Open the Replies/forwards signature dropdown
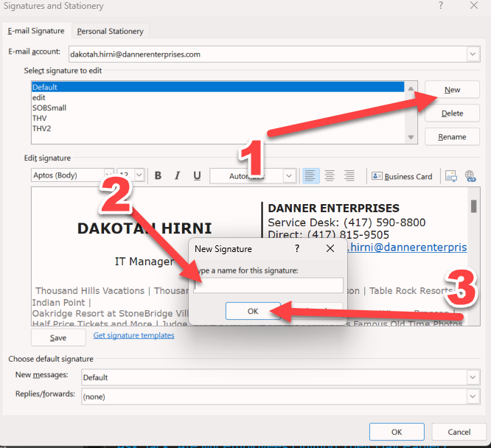This screenshot has width=491, height=448. pyautogui.click(x=472, y=396)
